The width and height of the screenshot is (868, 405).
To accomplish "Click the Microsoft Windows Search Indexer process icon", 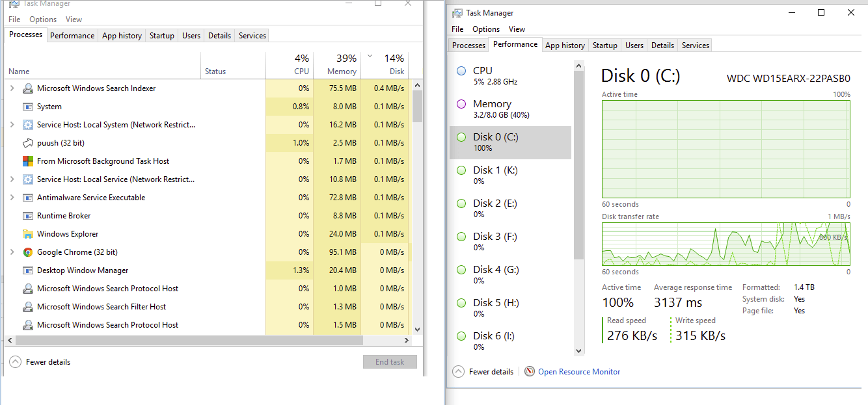I will point(28,88).
